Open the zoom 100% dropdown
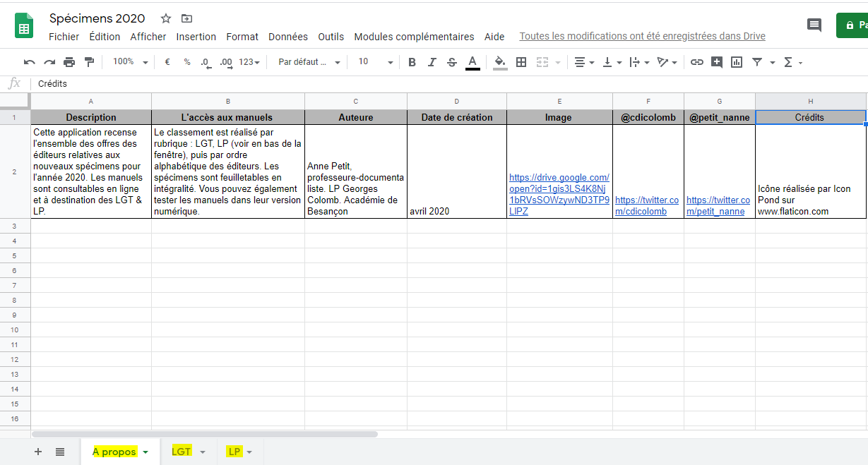This screenshot has height=465, width=868. click(131, 62)
